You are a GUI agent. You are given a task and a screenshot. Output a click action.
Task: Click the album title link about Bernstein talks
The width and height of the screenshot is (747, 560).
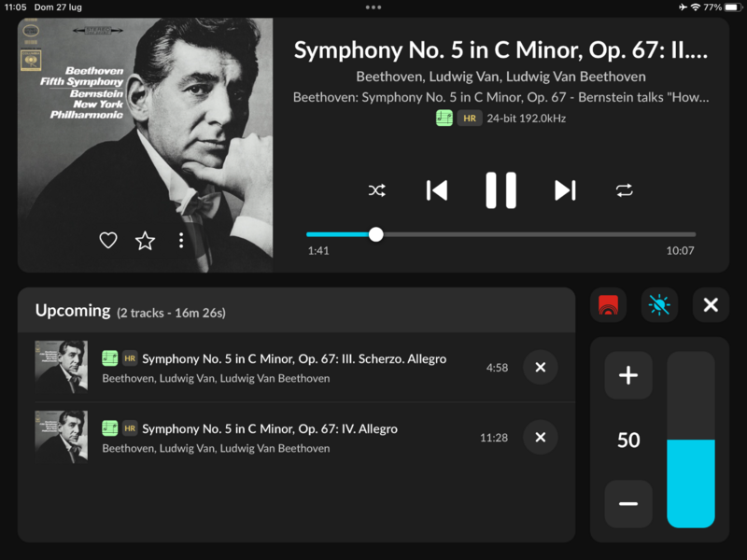[x=500, y=97]
